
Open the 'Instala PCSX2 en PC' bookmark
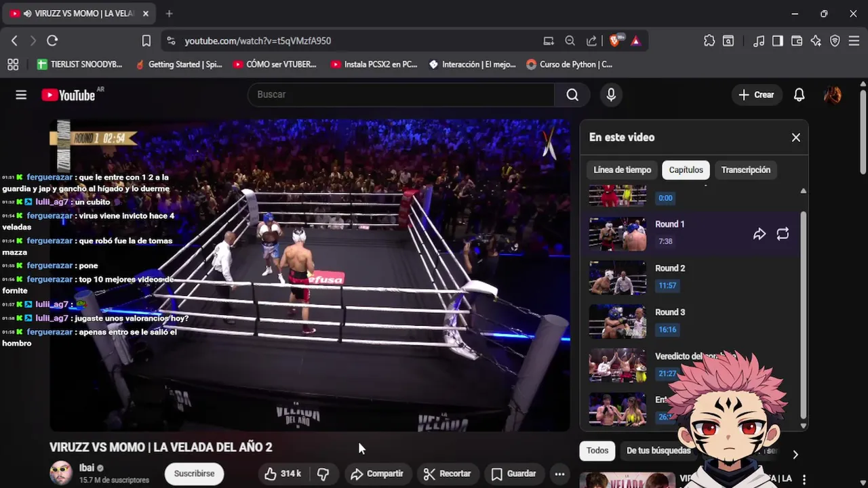374,64
